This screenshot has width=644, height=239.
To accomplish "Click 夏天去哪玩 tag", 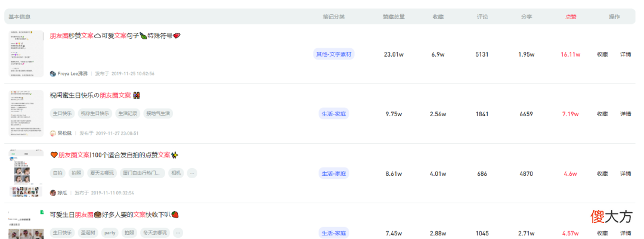I will [x=102, y=173].
